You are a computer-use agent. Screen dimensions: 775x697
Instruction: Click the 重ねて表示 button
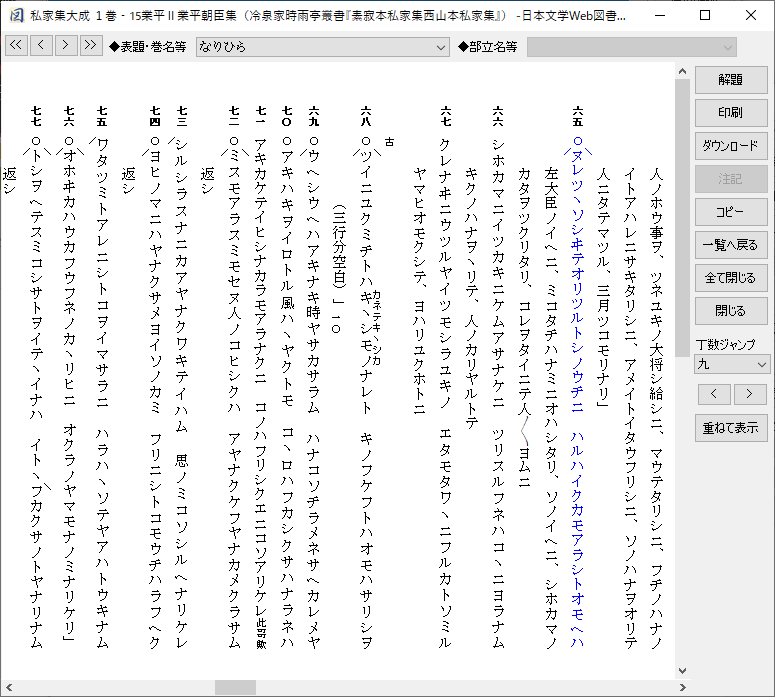point(731,428)
